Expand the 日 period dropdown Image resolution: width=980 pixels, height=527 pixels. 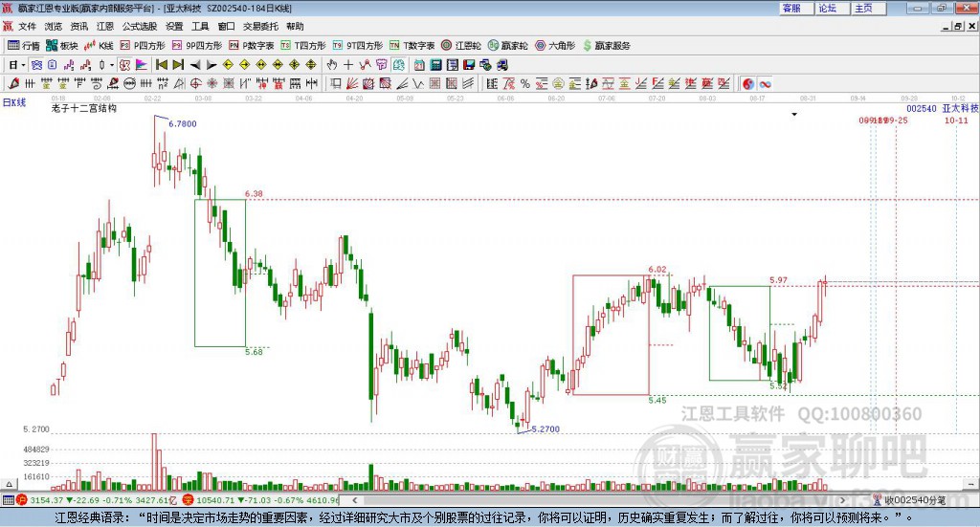(23, 65)
